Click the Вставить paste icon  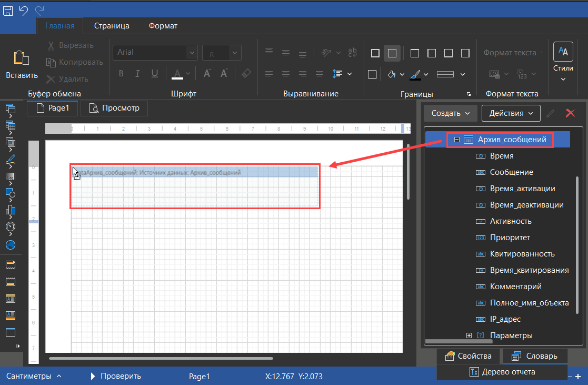pyautogui.click(x=22, y=58)
